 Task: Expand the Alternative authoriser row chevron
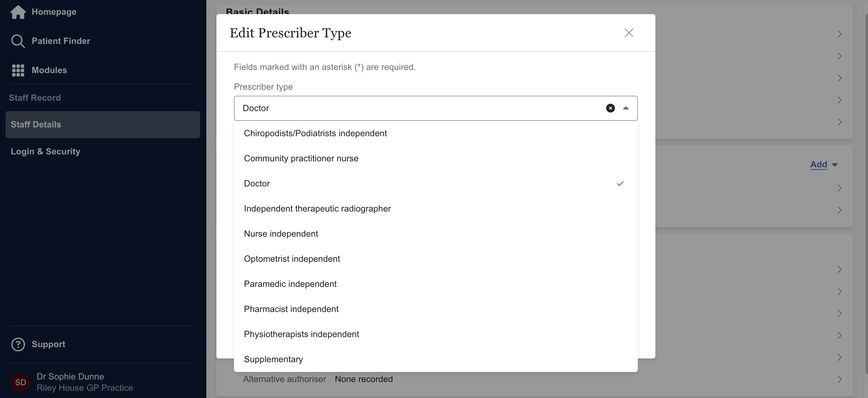coord(839,379)
